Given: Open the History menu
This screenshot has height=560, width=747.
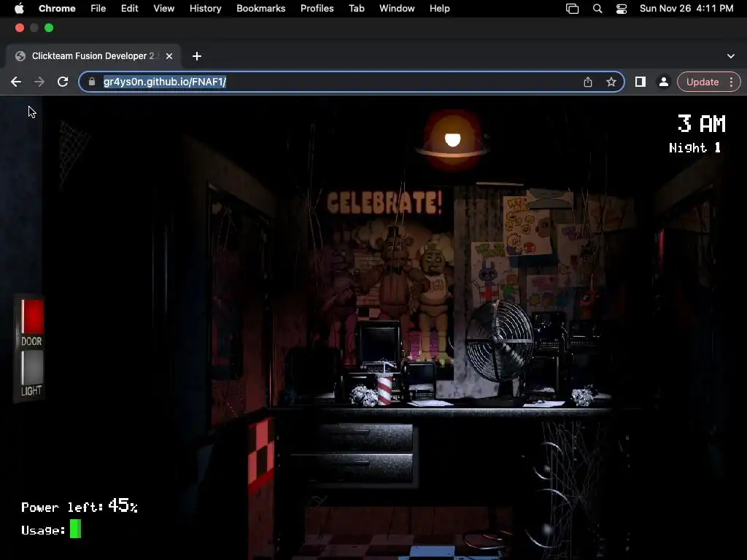Looking at the screenshot, I should pyautogui.click(x=205, y=9).
